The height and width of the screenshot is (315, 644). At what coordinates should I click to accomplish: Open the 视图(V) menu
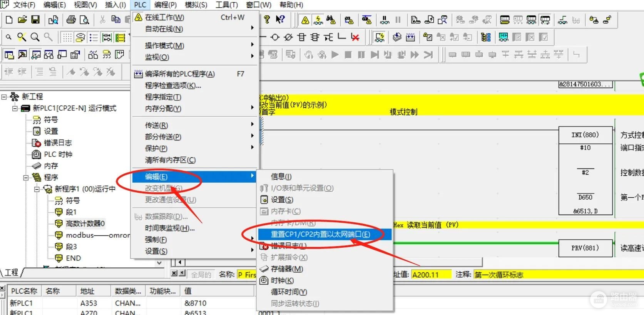[85, 5]
